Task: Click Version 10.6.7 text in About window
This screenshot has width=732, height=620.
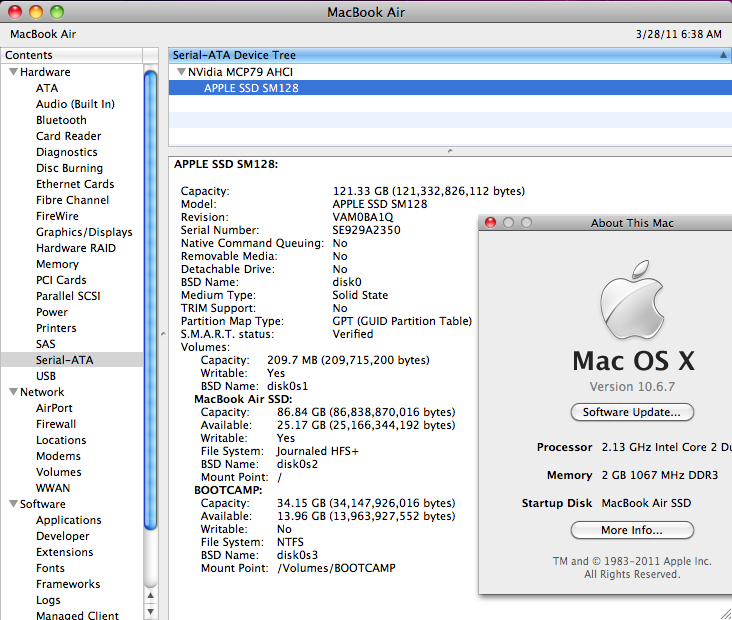Action: [632, 387]
